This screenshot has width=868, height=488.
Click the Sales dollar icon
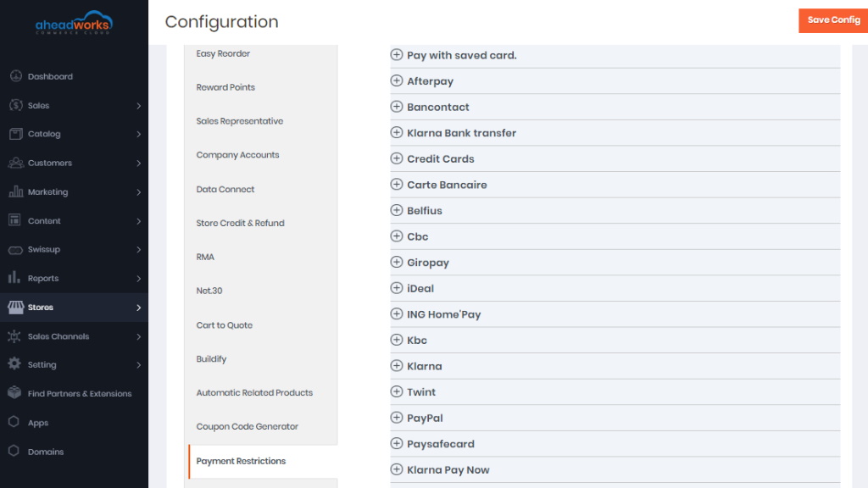click(15, 105)
